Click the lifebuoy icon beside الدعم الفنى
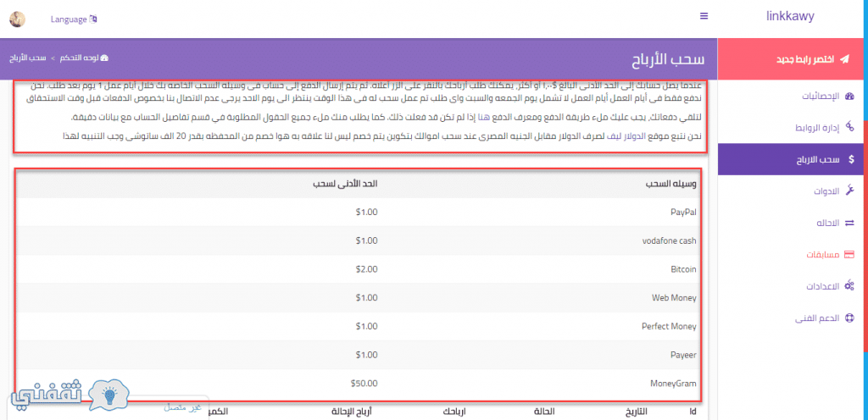868x420 pixels. coord(850,318)
